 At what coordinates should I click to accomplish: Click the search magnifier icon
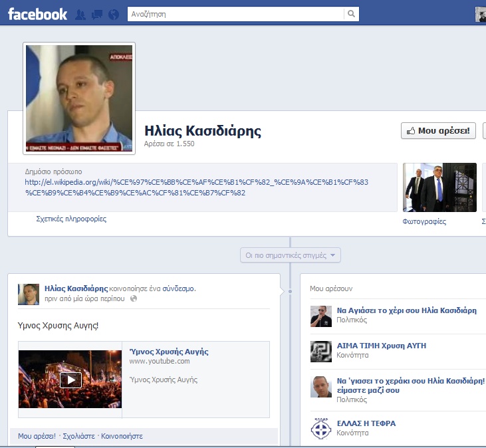(x=350, y=14)
